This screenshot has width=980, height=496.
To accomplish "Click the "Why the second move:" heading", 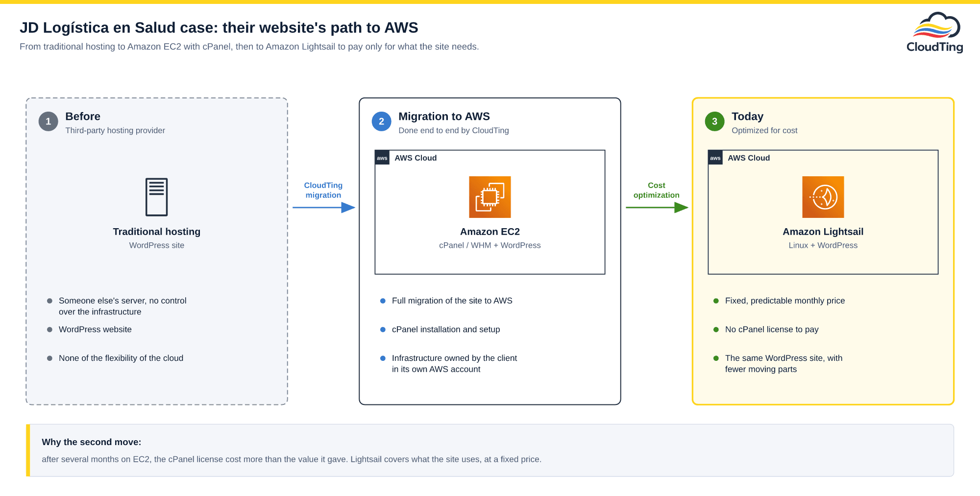I will (92, 442).
